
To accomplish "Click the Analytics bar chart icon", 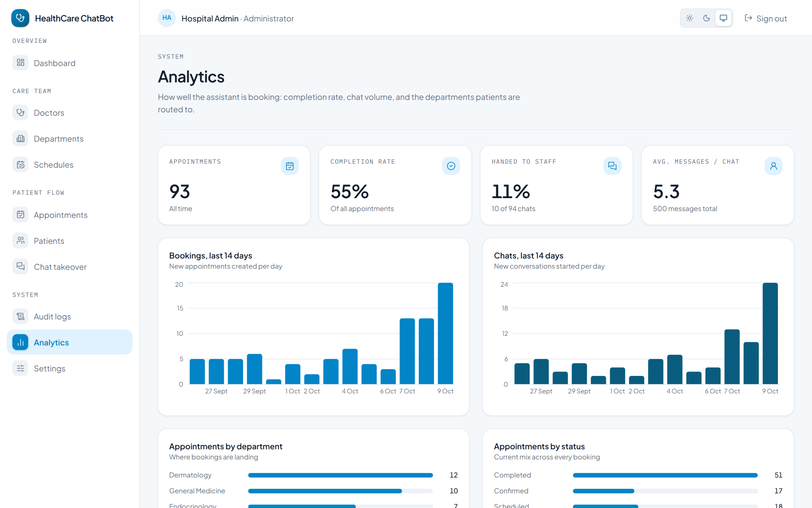I will tap(21, 342).
